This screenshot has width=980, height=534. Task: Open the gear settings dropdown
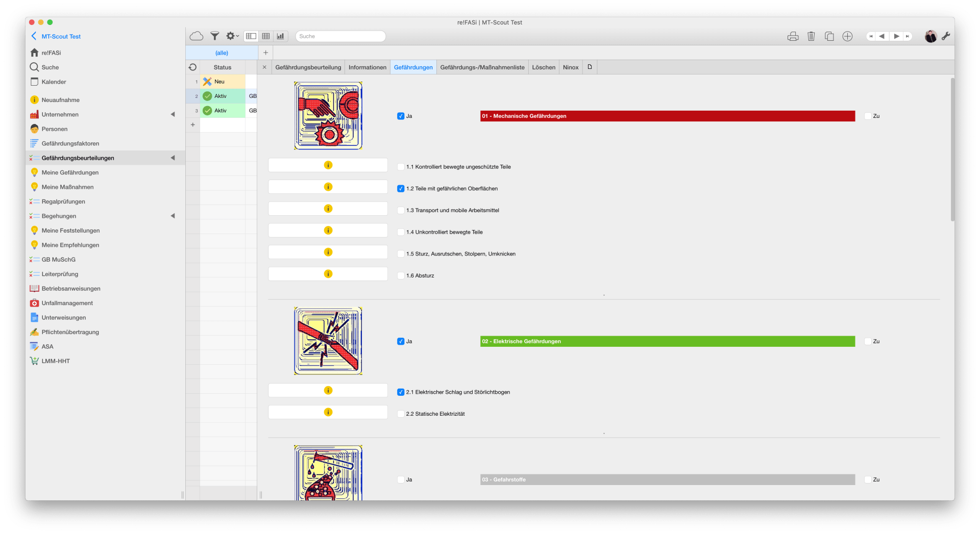point(232,36)
